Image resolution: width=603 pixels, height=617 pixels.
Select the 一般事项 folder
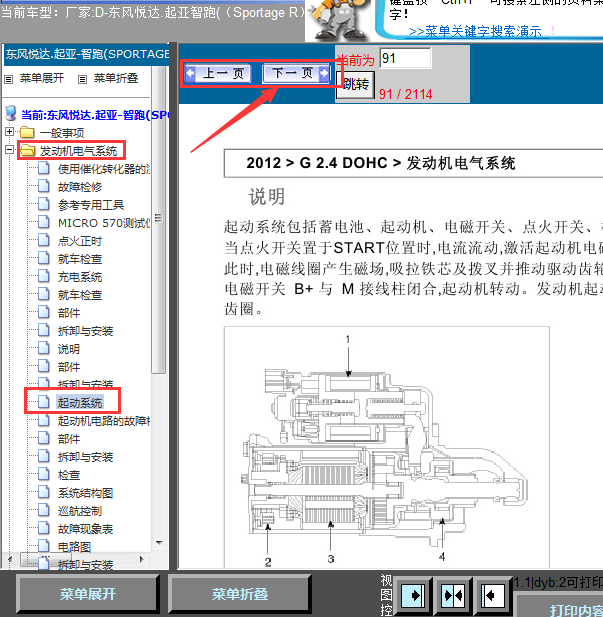(x=62, y=133)
